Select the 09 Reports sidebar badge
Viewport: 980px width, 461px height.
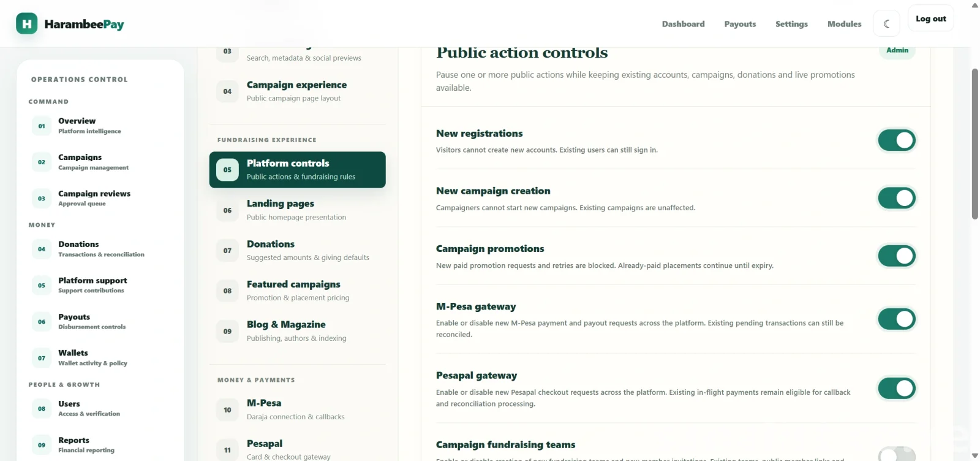(x=42, y=445)
